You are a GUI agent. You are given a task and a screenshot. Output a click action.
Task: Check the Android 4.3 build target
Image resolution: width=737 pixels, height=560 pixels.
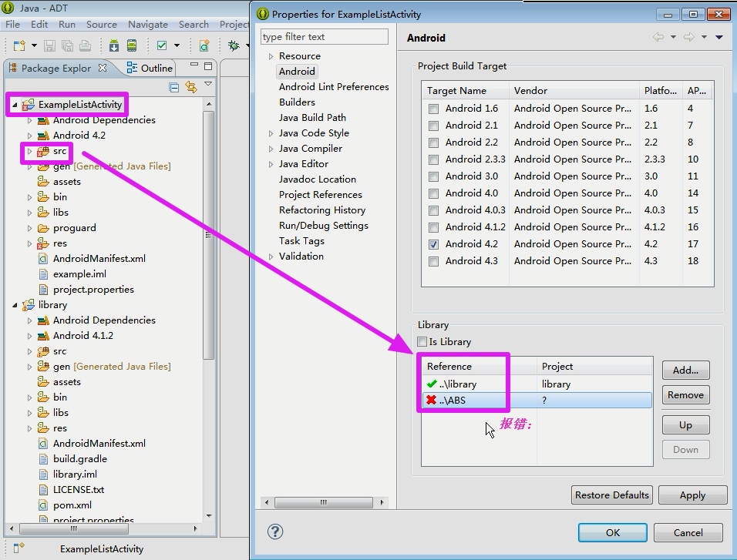click(434, 261)
